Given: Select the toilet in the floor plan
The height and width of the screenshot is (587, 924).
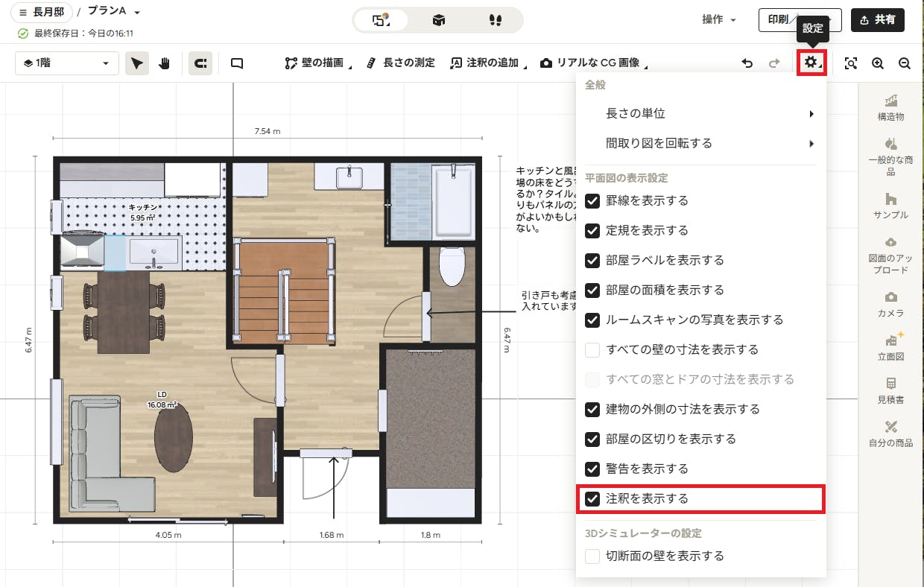Looking at the screenshot, I should coord(452,267).
